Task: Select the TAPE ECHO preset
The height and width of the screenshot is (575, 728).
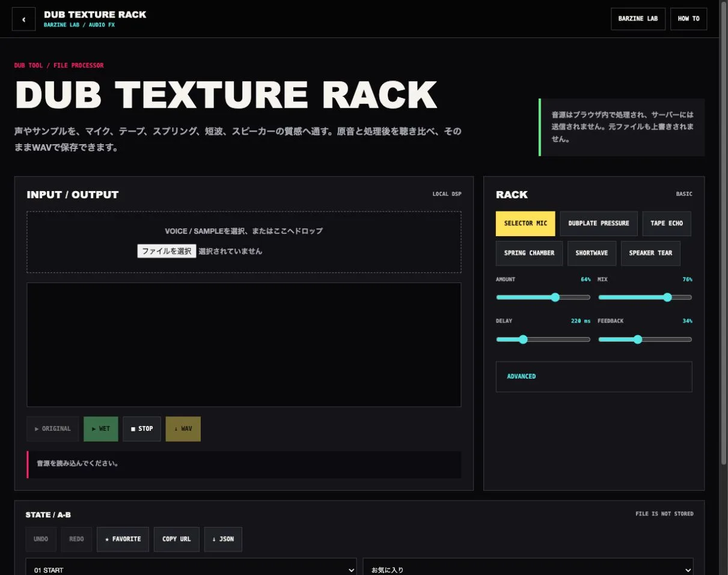Action: (x=667, y=224)
